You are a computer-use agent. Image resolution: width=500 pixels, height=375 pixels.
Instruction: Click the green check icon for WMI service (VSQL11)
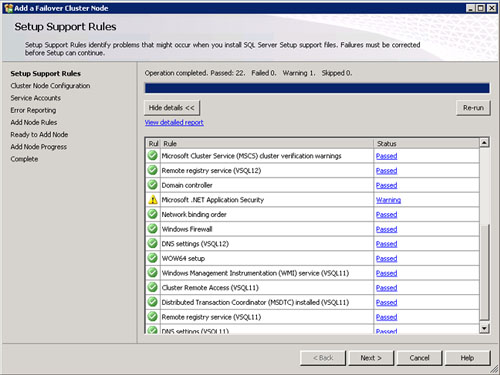coord(153,273)
